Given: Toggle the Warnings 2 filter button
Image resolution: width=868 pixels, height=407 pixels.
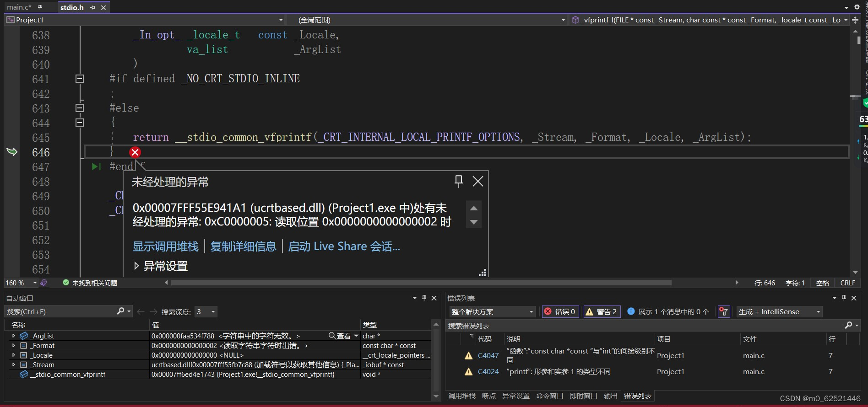Looking at the screenshot, I should pyautogui.click(x=602, y=312).
